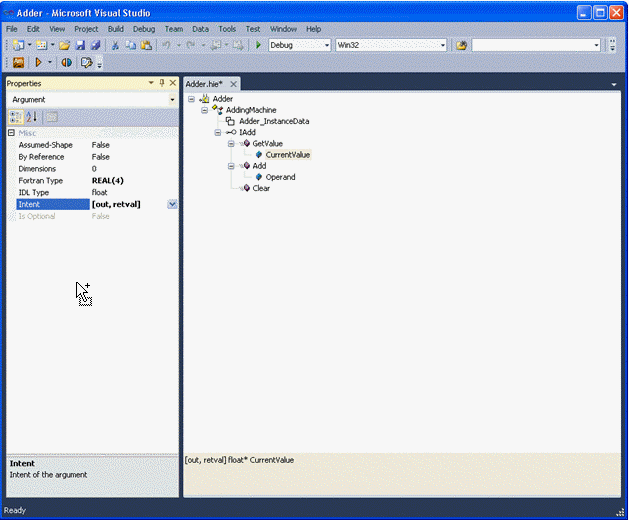The width and height of the screenshot is (629, 520).
Task: Collapse the Misc property category
Action: coord(11,133)
